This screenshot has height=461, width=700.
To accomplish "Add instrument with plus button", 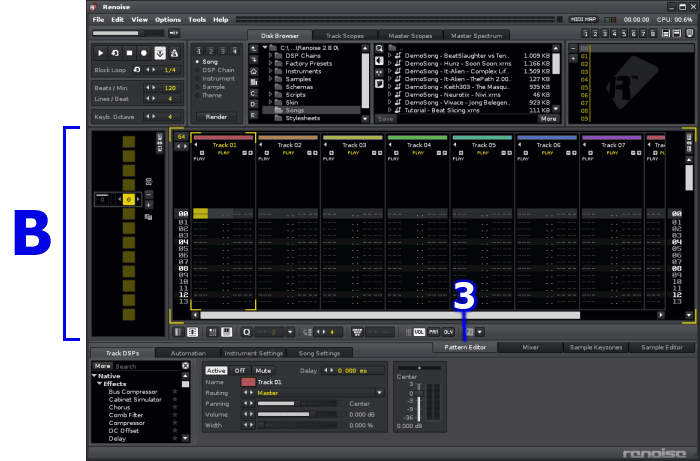I will click(x=573, y=58).
